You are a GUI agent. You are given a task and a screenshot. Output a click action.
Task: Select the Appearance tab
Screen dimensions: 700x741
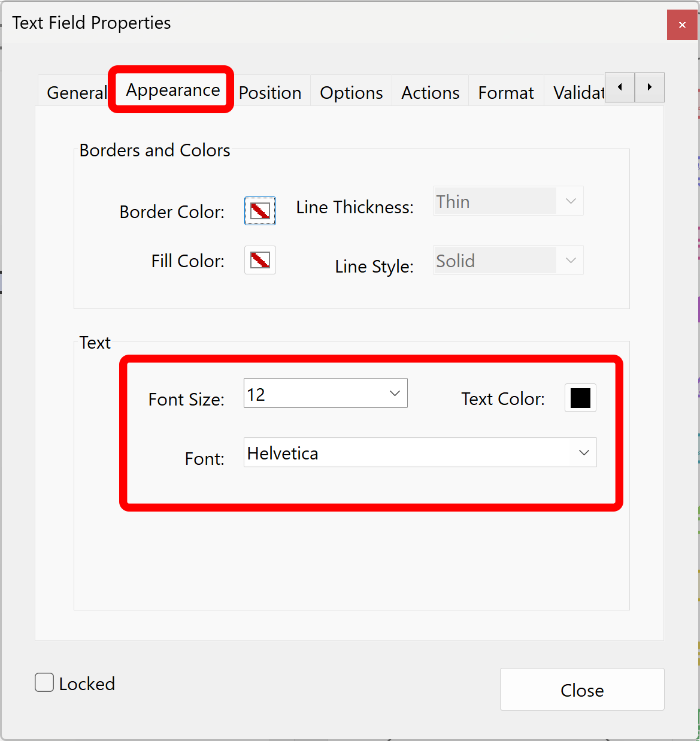[171, 90]
